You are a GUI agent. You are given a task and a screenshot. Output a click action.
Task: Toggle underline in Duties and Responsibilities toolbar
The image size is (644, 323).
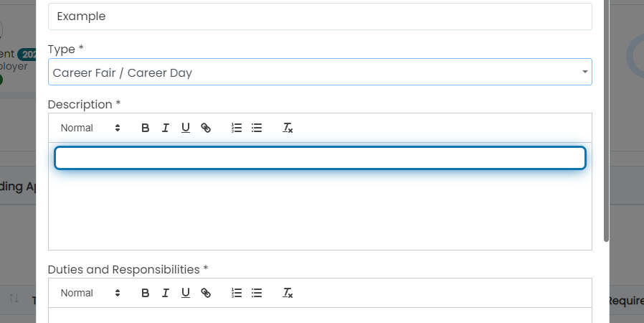(x=186, y=293)
